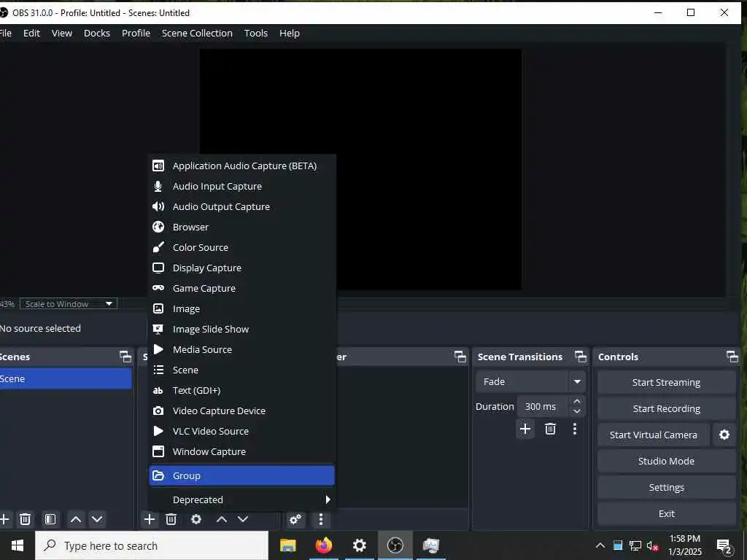
Task: Remove selected source with trash icon
Action: (171, 519)
